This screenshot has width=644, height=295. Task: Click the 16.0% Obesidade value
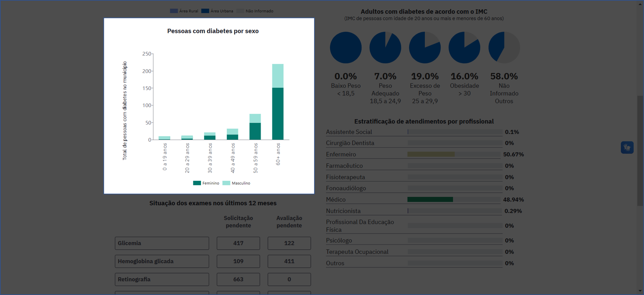coord(465,76)
